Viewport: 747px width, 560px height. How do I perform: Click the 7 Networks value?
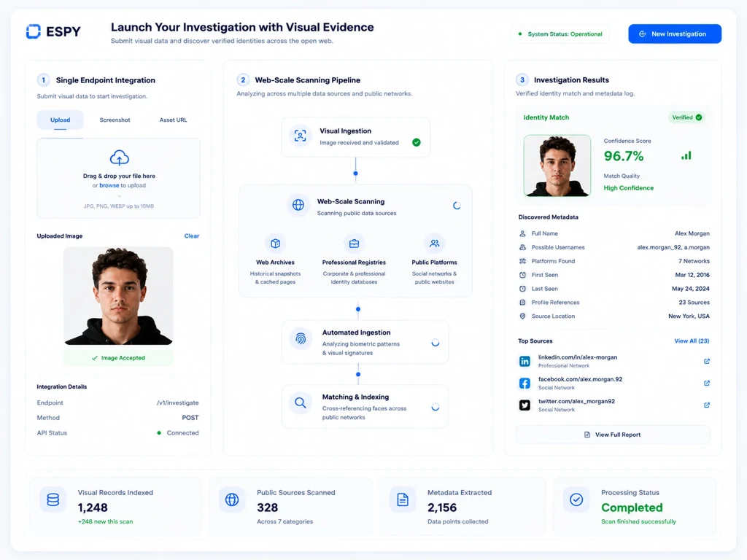click(694, 261)
